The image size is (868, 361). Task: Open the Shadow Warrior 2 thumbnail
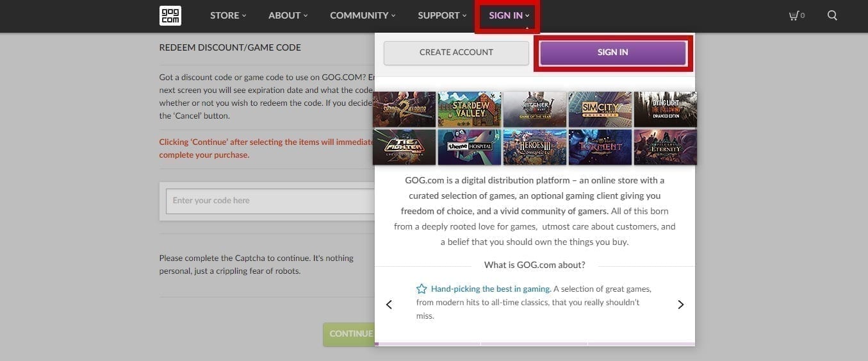(404, 109)
